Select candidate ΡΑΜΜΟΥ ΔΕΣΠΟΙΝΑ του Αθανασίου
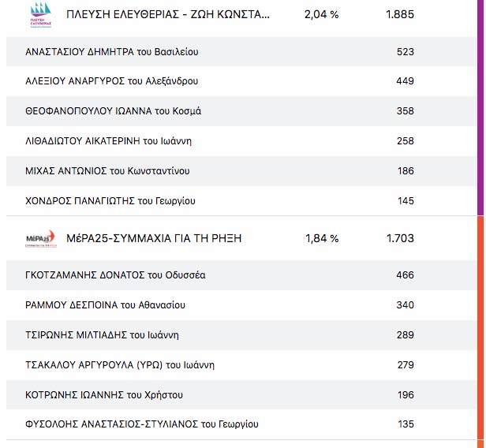Image resolution: width=486 pixels, height=448 pixels. [x=105, y=304]
